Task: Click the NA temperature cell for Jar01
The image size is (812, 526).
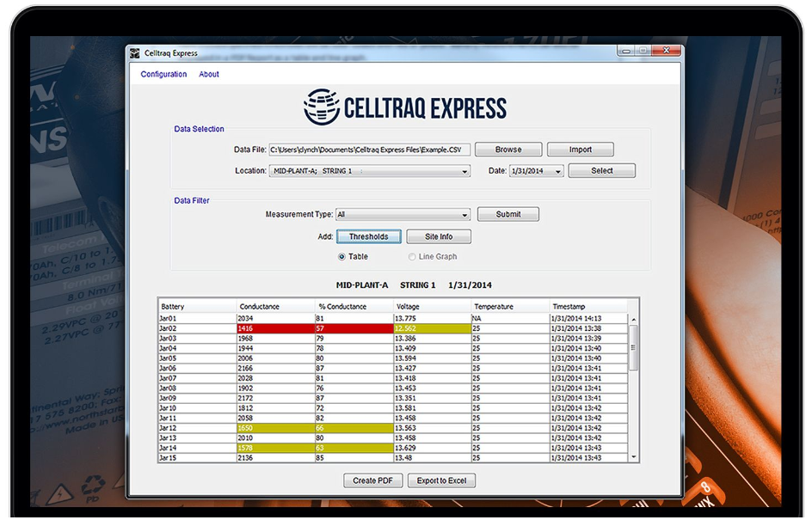Action: pos(510,319)
